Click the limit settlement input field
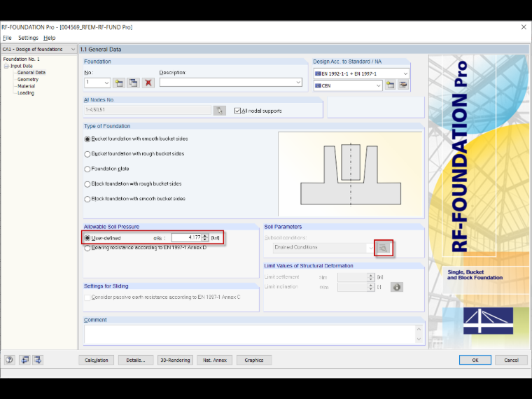 [353, 277]
